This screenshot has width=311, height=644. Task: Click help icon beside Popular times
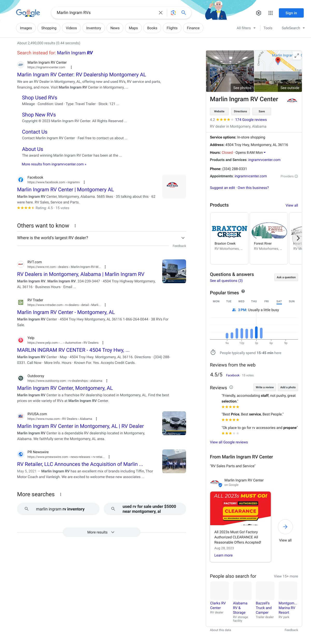(243, 291)
